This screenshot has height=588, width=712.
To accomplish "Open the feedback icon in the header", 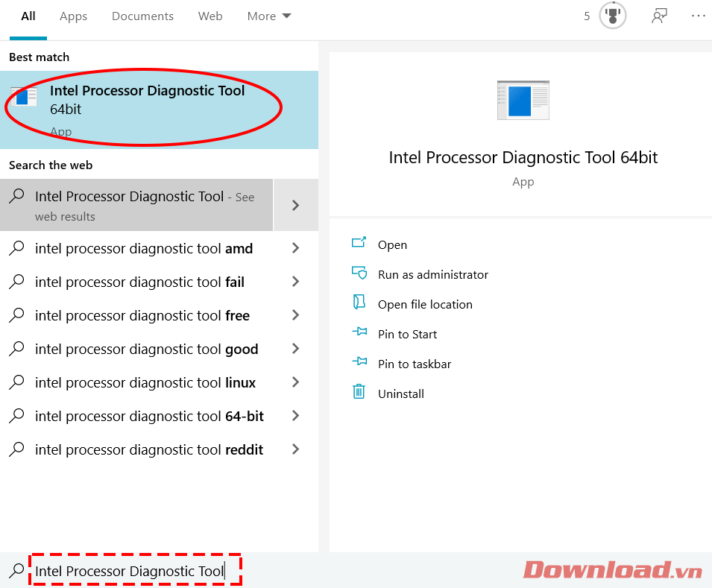I will [658, 16].
